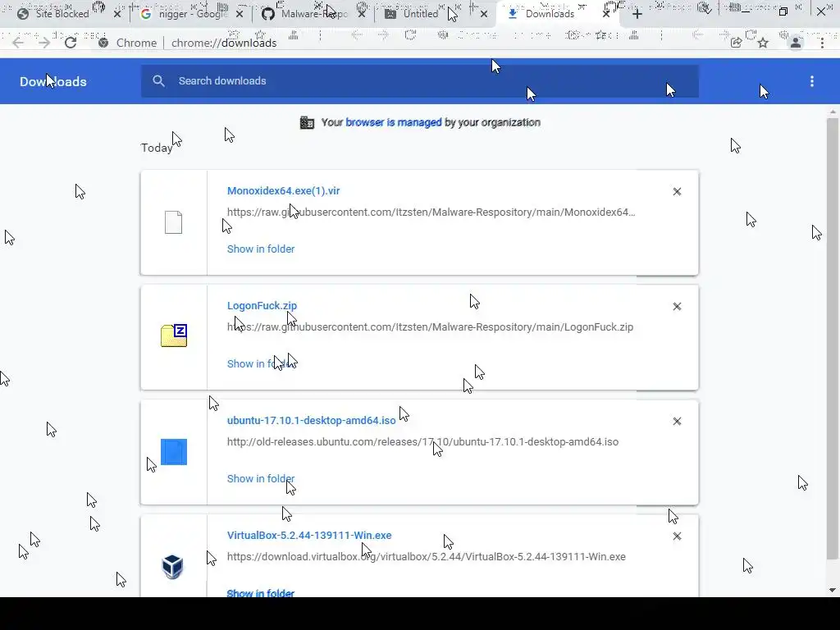Click the Today date heading
Image resolution: width=840 pixels, height=630 pixels.
coord(157,148)
